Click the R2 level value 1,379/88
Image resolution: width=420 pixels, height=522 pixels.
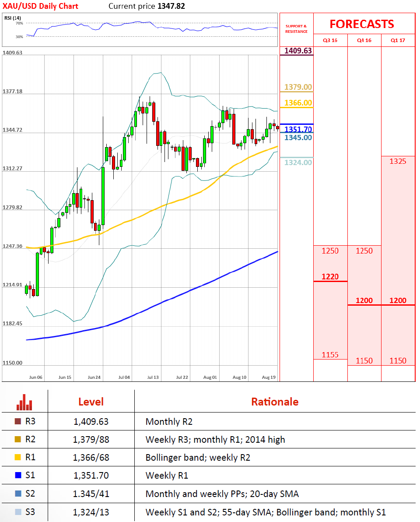point(91,439)
